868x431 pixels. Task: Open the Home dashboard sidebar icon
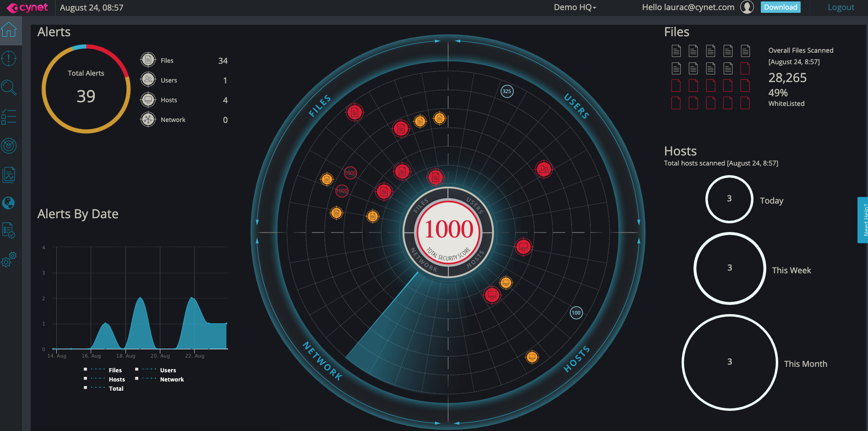click(x=9, y=30)
